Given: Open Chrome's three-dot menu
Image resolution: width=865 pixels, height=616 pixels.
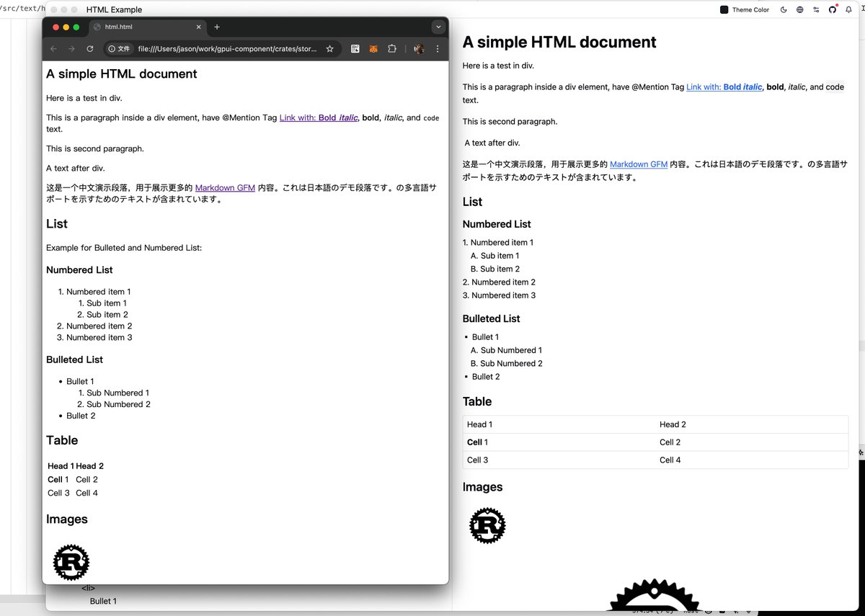Looking at the screenshot, I should (x=438, y=49).
